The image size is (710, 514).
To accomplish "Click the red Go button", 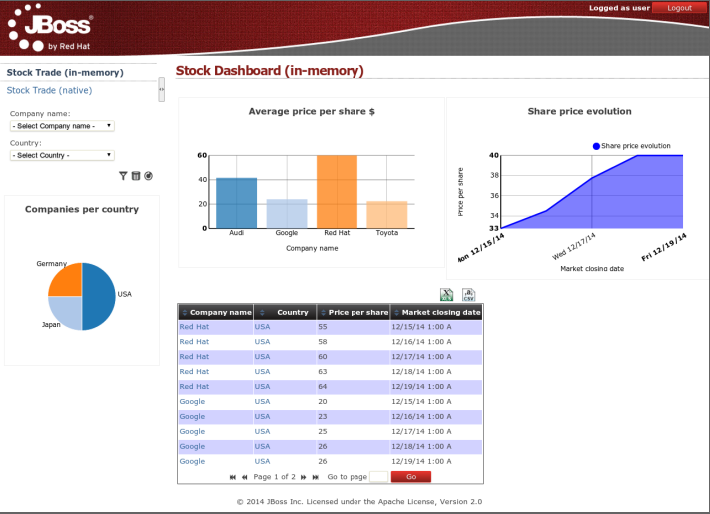I will click(x=411, y=476).
